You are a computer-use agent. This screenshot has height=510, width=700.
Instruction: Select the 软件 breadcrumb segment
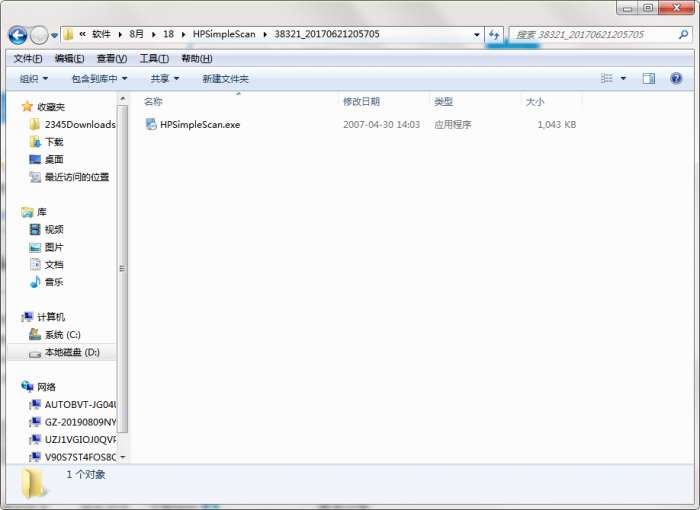(x=101, y=34)
